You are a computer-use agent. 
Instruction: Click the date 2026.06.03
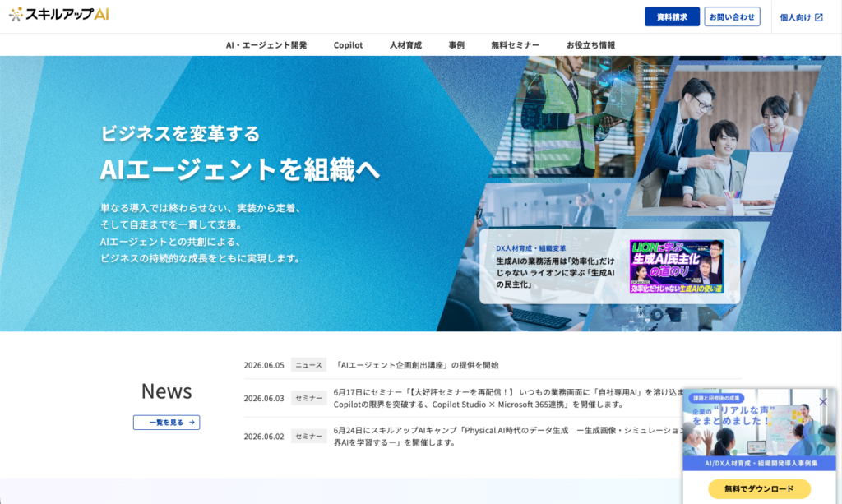point(264,398)
